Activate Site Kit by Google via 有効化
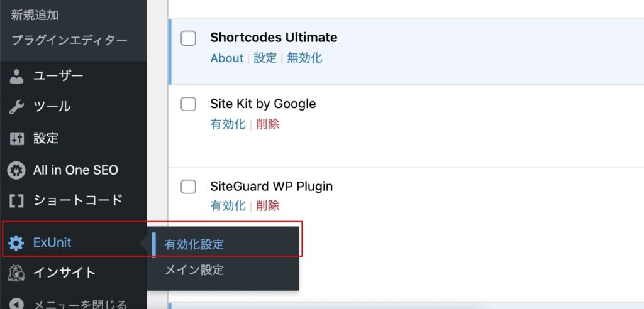 (x=228, y=124)
